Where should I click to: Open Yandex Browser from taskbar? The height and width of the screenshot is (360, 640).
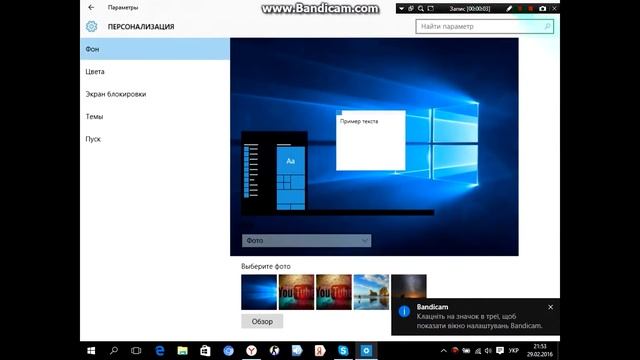(x=251, y=351)
